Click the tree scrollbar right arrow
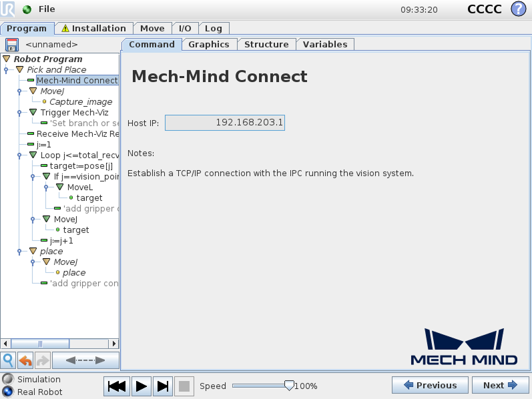 click(114, 344)
